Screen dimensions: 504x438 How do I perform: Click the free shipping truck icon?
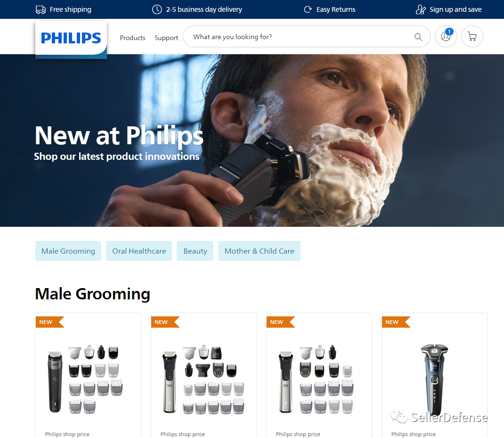click(41, 9)
